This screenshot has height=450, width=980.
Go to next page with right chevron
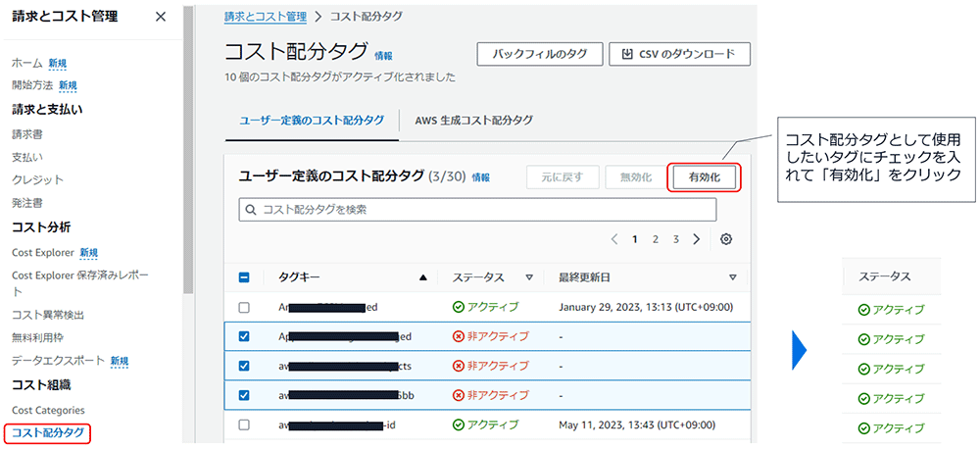point(696,239)
